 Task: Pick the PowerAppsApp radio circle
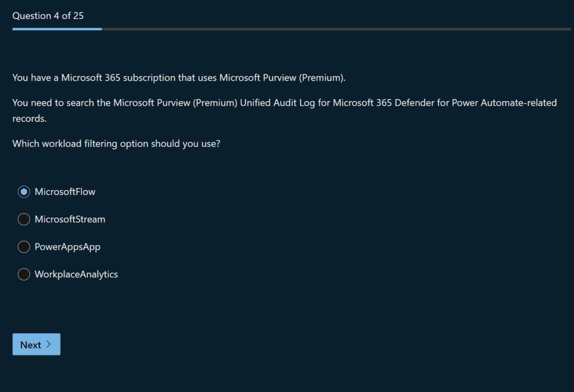click(24, 246)
